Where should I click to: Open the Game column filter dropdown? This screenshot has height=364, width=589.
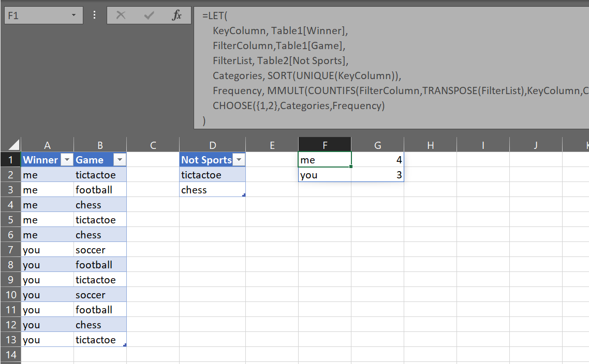pyautogui.click(x=120, y=160)
